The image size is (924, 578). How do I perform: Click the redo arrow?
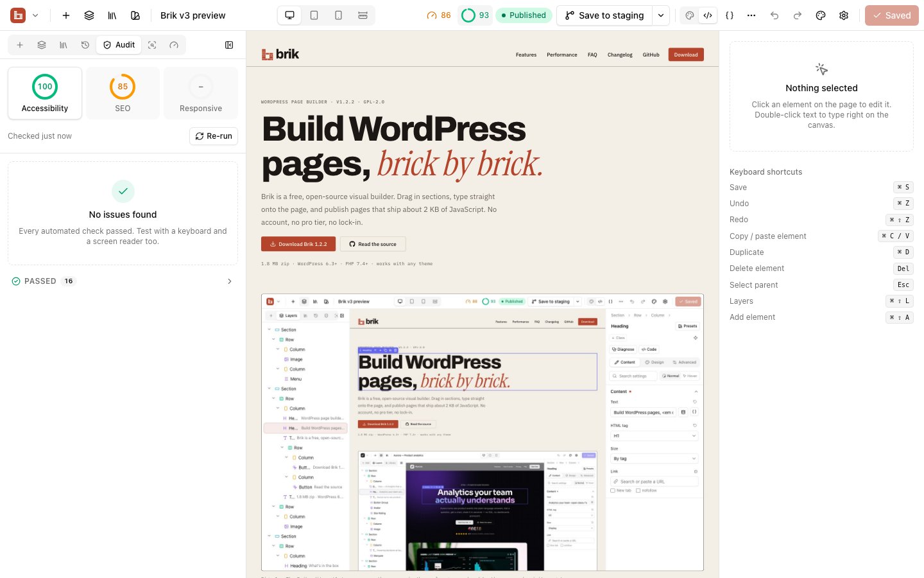click(798, 15)
